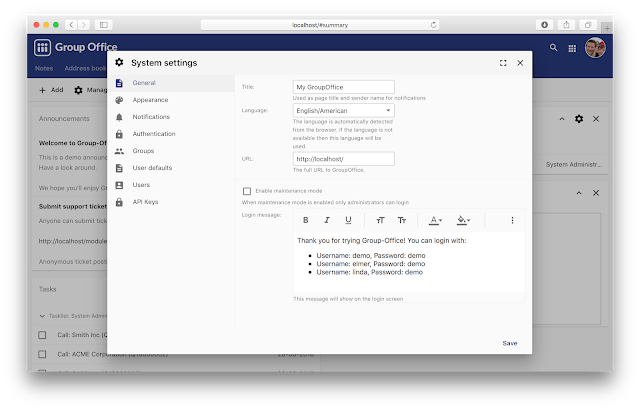
Task: Click the URL input field
Action: (x=344, y=159)
